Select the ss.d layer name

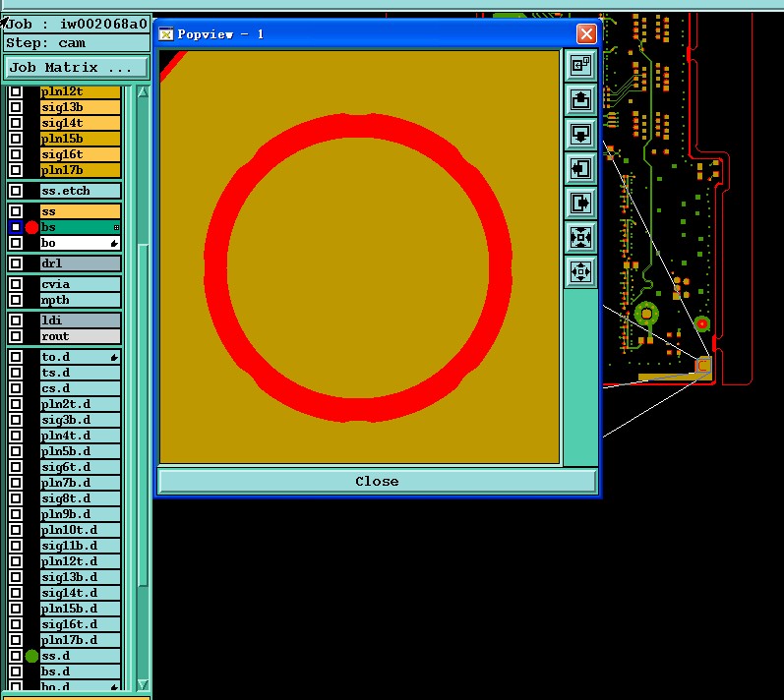point(80,656)
